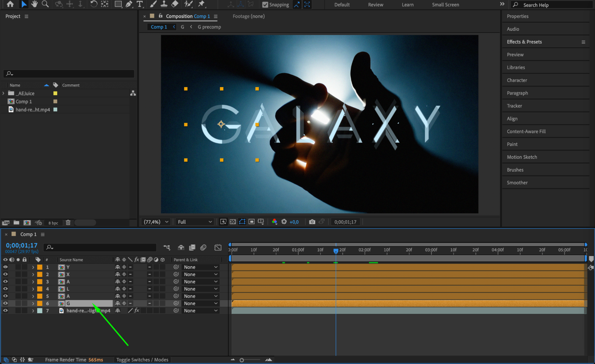This screenshot has width=595, height=364.
Task: Open the Full resolution dropdown
Action: tap(195, 222)
